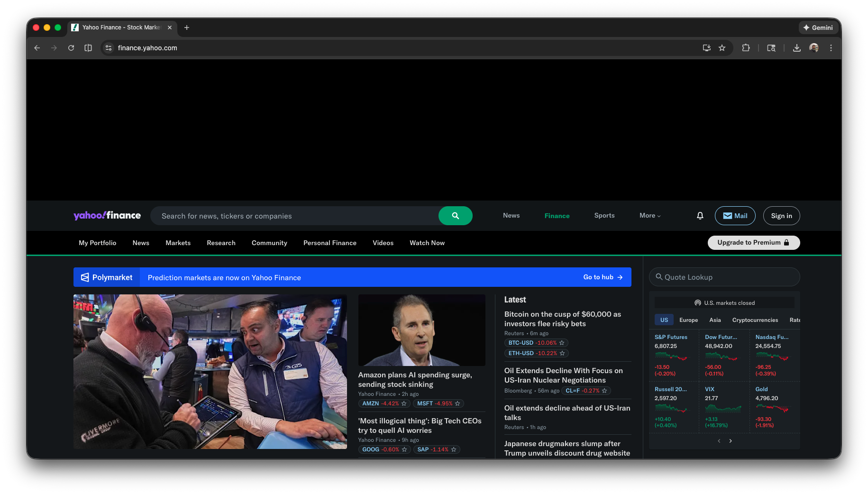868x494 pixels.
Task: Star the CL=F oil ticker
Action: click(x=603, y=391)
